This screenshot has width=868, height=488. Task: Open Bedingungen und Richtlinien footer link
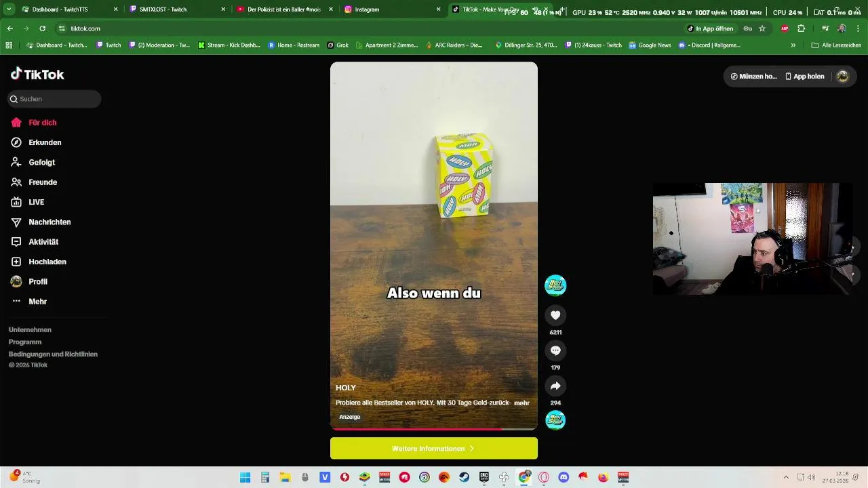[53, 354]
